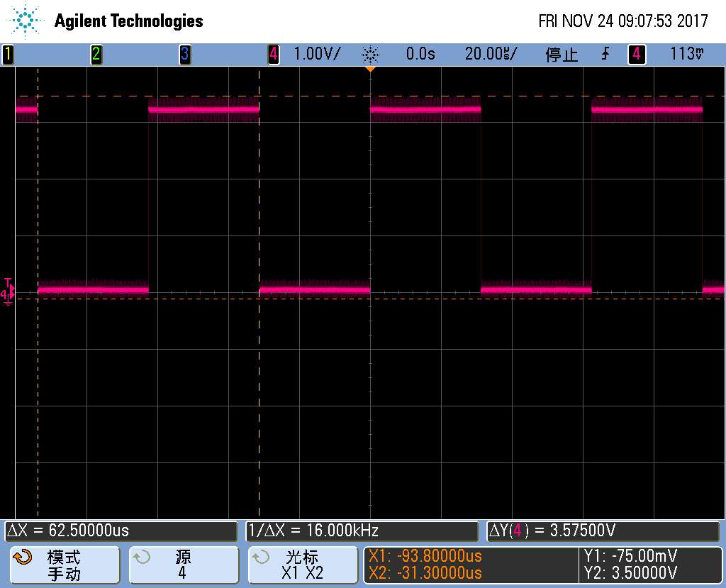Open the 光标 X1 X2 cursor softkey
The height and width of the screenshot is (588, 726).
pos(303,565)
